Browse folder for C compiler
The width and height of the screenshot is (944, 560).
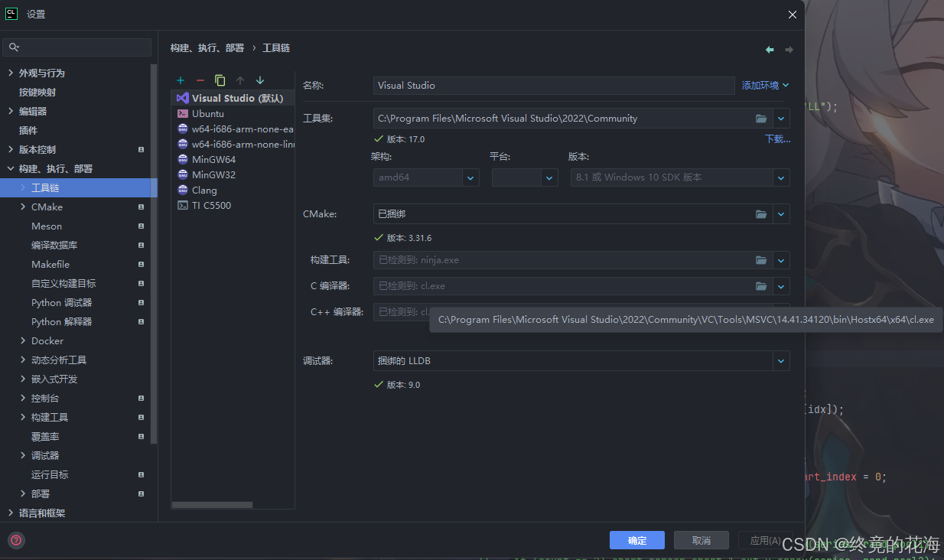(761, 286)
